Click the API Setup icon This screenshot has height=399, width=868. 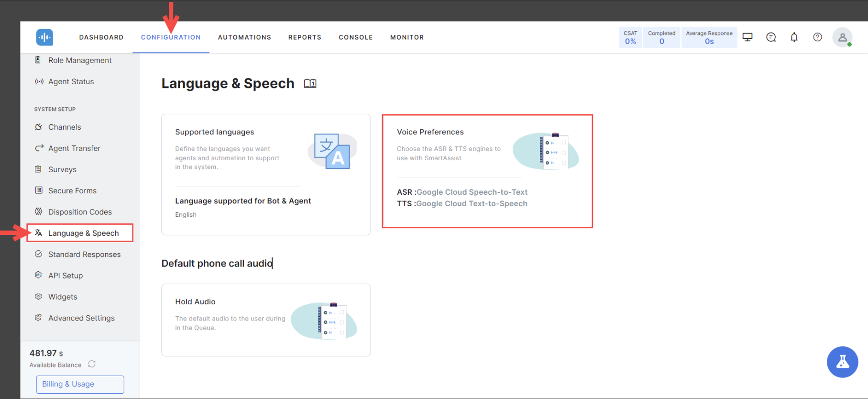pyautogui.click(x=38, y=275)
